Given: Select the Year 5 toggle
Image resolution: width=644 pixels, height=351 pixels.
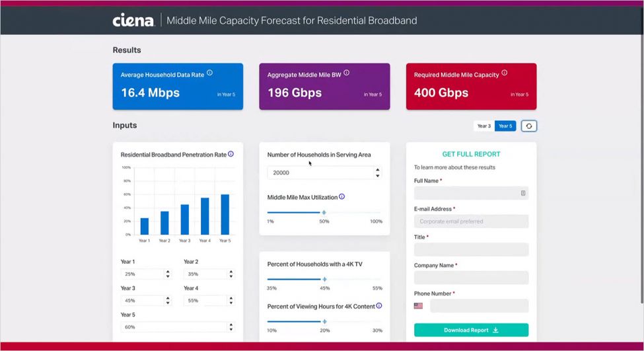Looking at the screenshot, I should click(505, 126).
